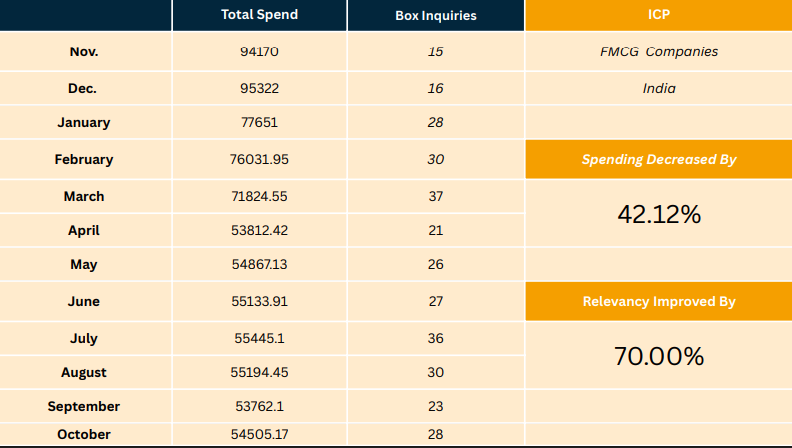Click July box inquiries value 36
Image resolution: width=792 pixels, height=448 pixels.
[x=436, y=338]
